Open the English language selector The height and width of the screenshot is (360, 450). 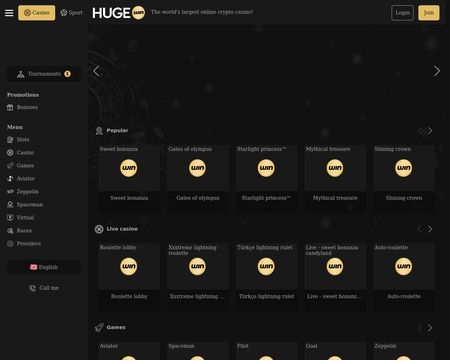coord(44,267)
